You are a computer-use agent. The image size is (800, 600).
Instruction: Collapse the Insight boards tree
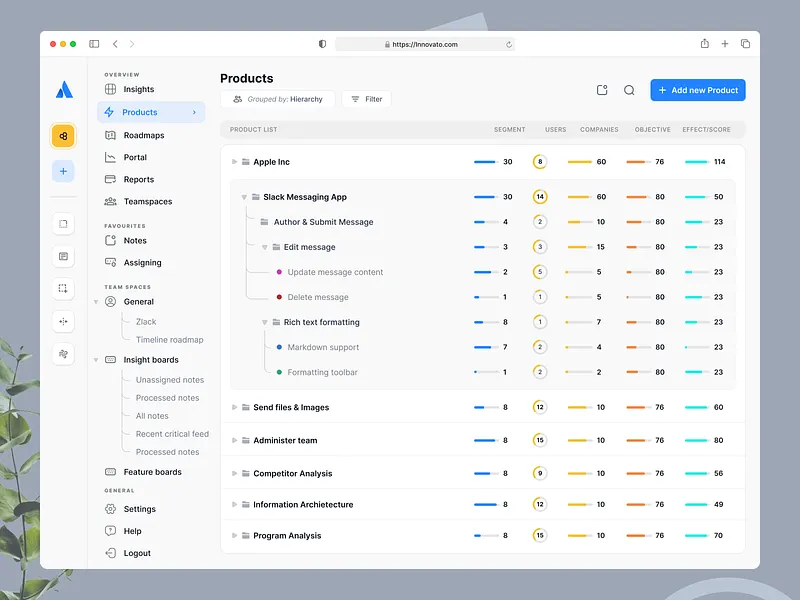[x=95, y=359]
